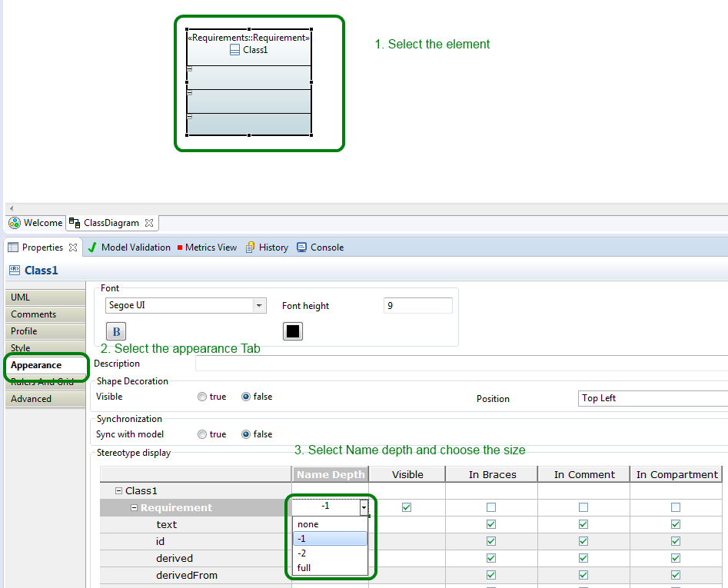Choose none in Name Depth list

tap(330, 524)
